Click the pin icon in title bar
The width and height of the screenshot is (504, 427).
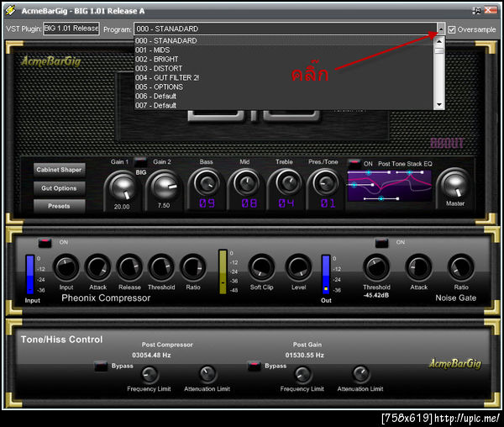[x=477, y=11]
